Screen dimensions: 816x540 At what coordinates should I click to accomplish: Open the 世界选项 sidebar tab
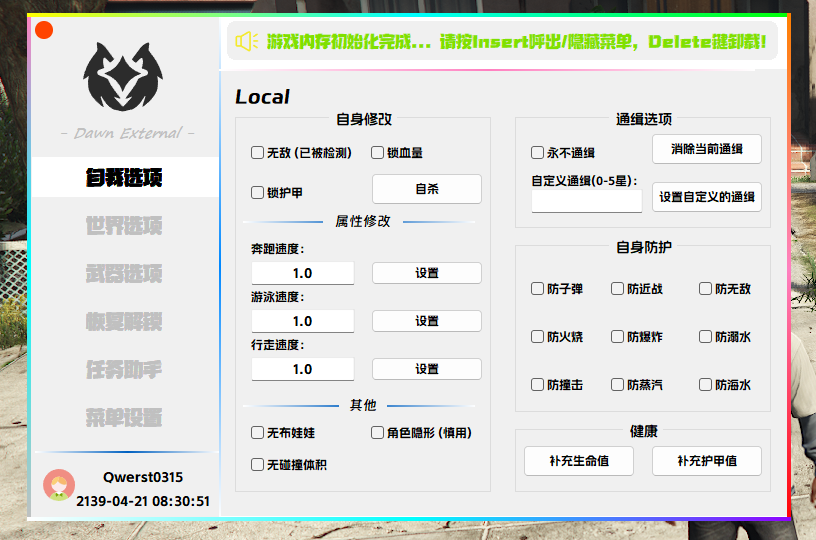click(x=124, y=226)
